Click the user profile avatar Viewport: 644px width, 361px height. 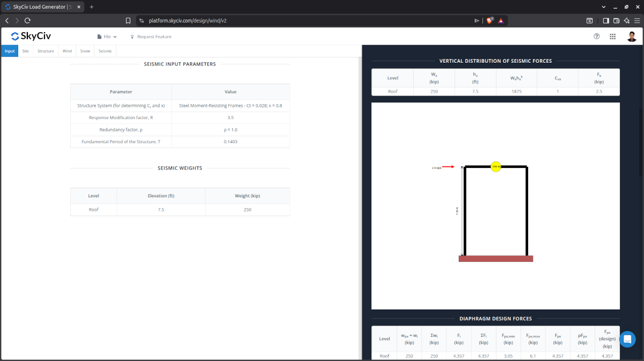pyautogui.click(x=632, y=36)
